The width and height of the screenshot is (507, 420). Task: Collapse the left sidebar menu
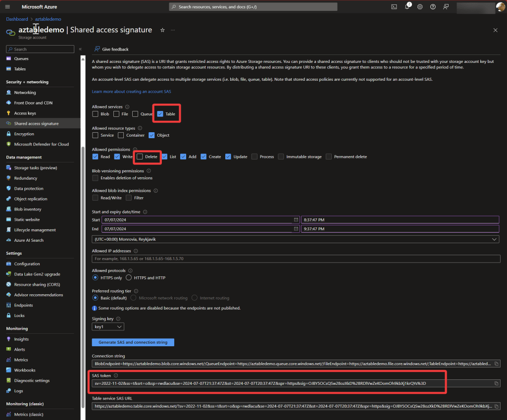click(x=80, y=49)
